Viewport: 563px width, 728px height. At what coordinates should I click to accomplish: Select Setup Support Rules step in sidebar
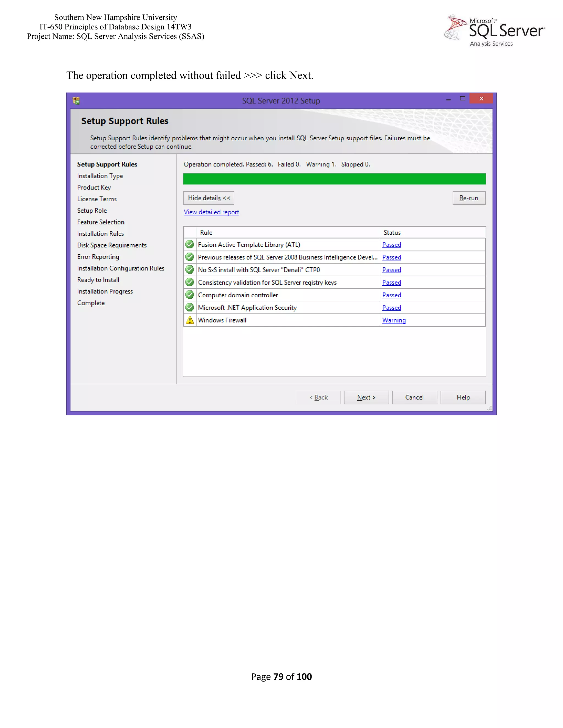(107, 164)
